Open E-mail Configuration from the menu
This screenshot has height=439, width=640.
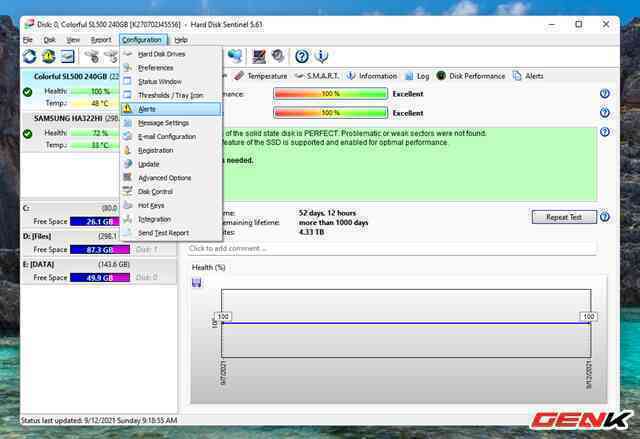(171, 137)
